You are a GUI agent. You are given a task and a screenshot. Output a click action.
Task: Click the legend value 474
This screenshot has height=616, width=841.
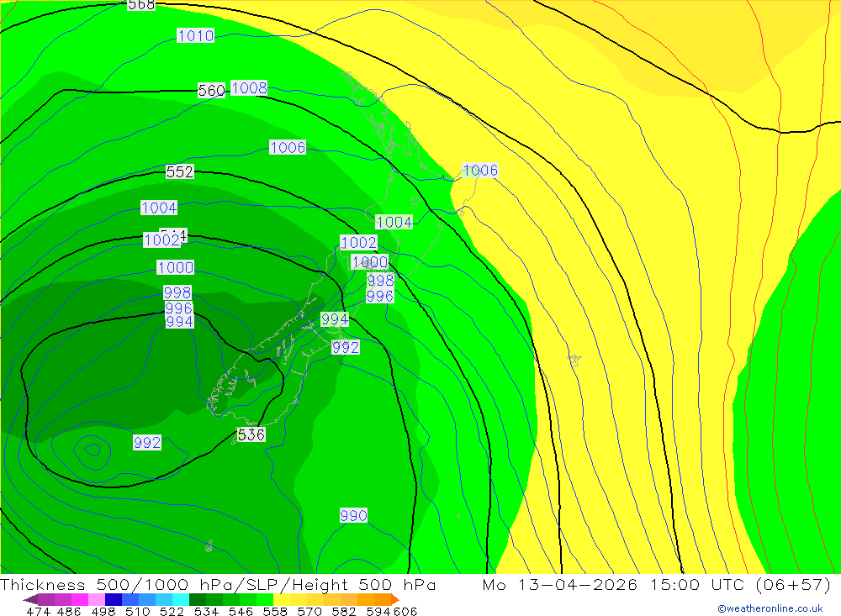pyautogui.click(x=38, y=612)
